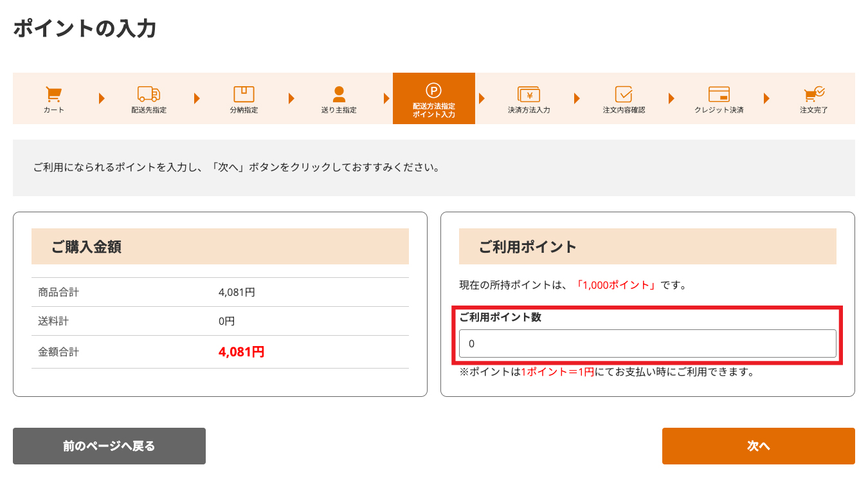Screen dimensions: 868x485
Task: Click the 送料計 row label
Action: (x=53, y=321)
